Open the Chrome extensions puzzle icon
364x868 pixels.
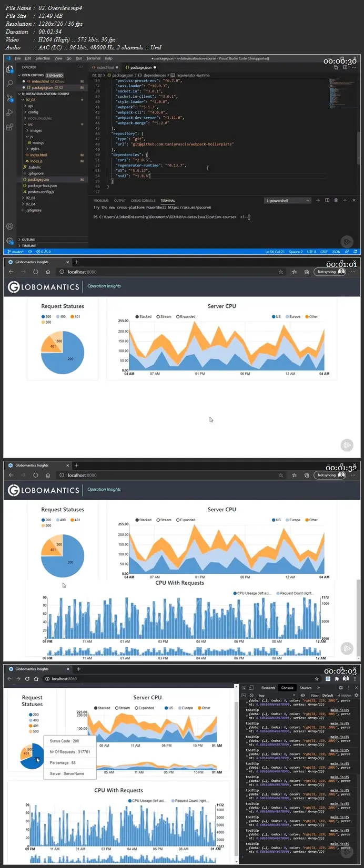tap(337, 678)
